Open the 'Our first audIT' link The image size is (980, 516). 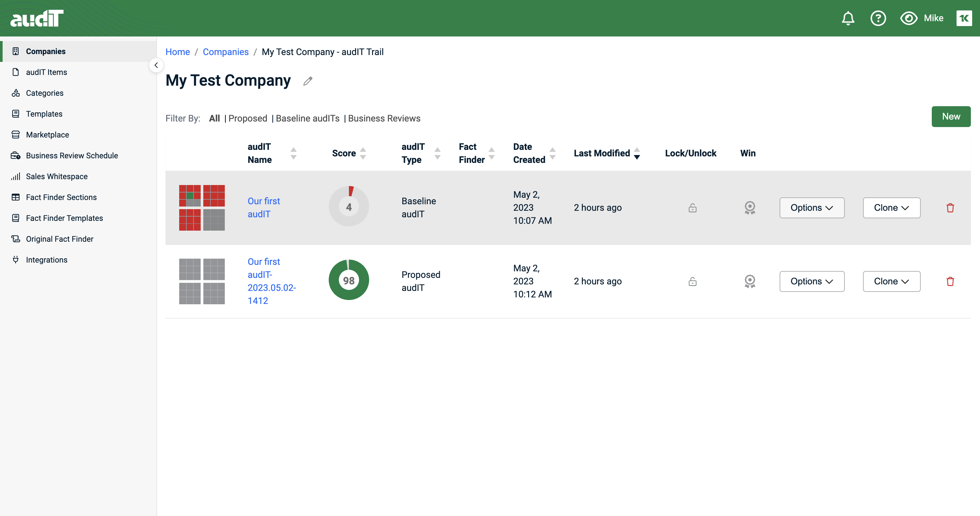(264, 208)
